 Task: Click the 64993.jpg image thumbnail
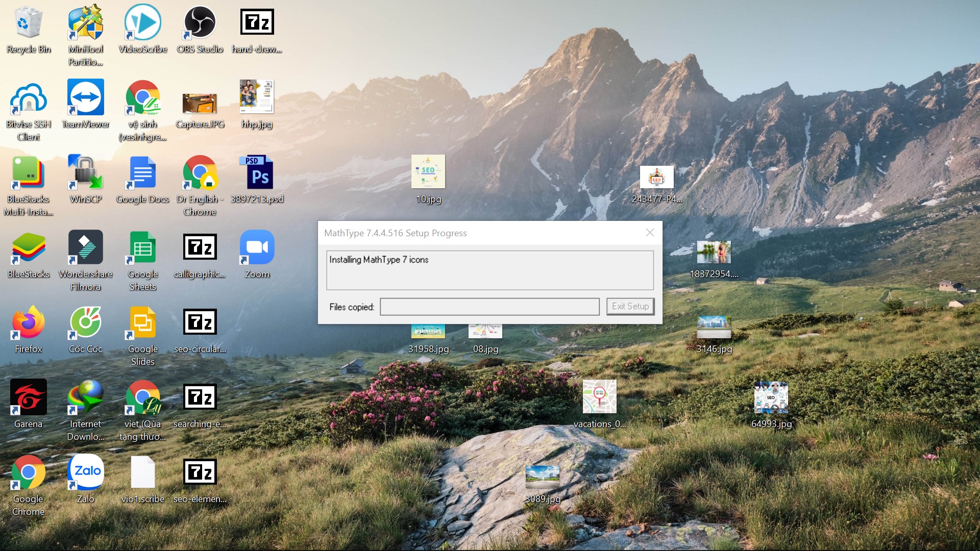[x=771, y=398]
